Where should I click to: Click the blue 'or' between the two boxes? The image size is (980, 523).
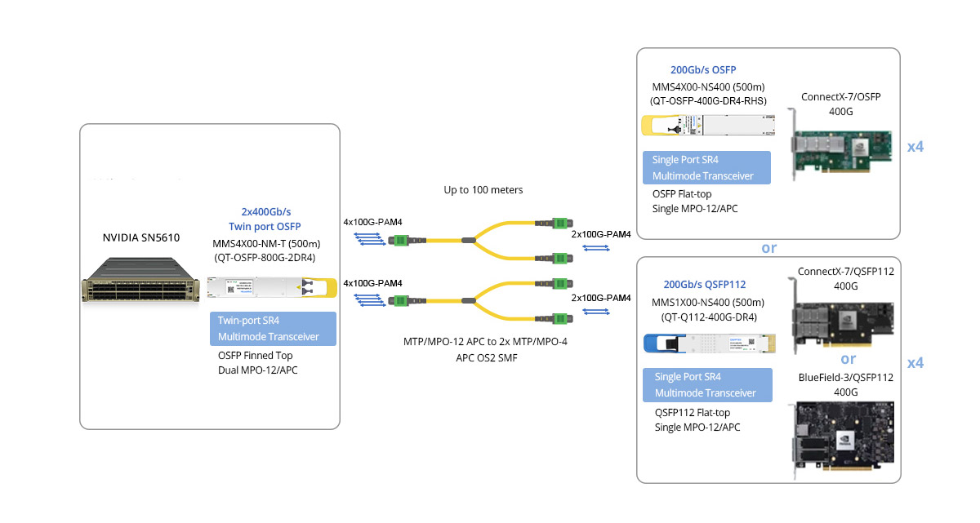[x=768, y=247]
